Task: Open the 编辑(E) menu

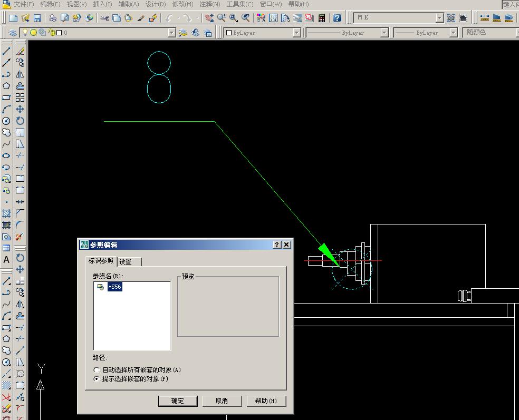Action: coord(50,4)
